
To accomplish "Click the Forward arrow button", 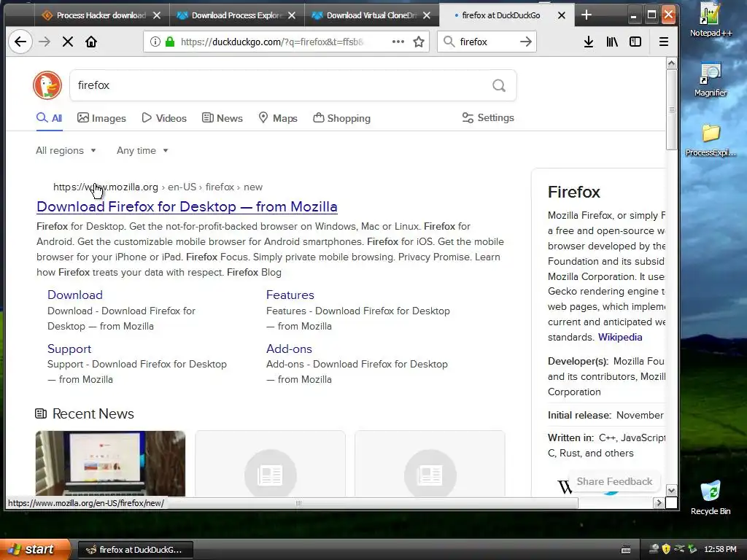I will 44,42.
